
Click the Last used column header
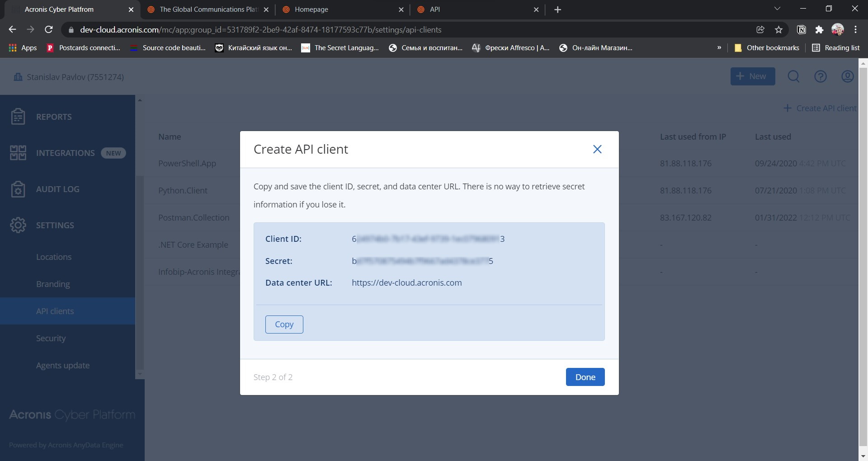point(773,137)
